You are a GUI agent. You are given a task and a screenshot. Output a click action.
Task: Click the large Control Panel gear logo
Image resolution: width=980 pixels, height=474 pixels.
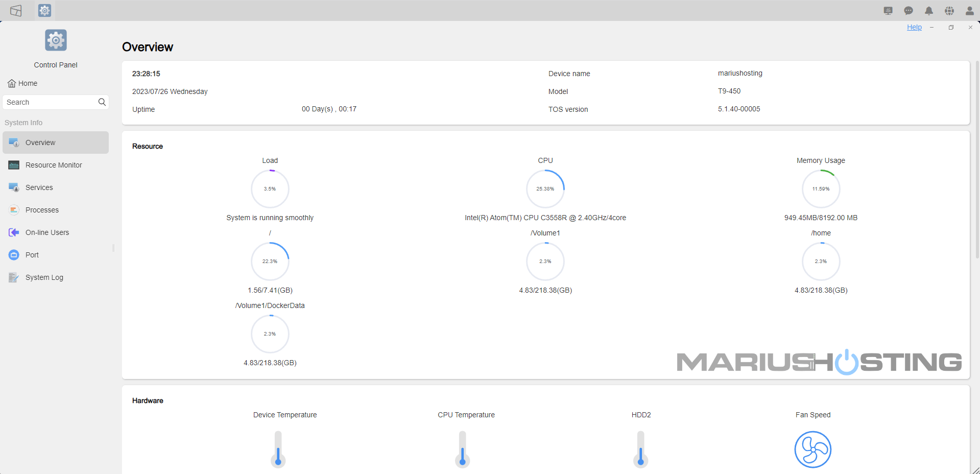click(x=56, y=40)
